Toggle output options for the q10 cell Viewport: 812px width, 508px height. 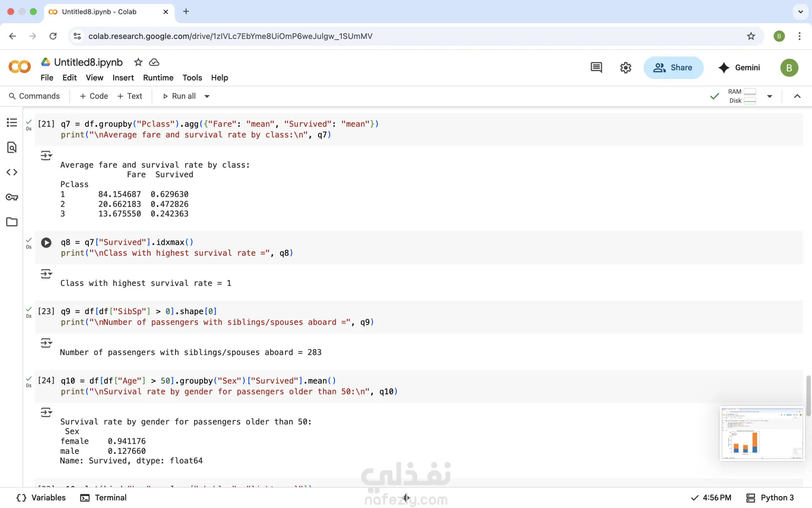point(47,412)
